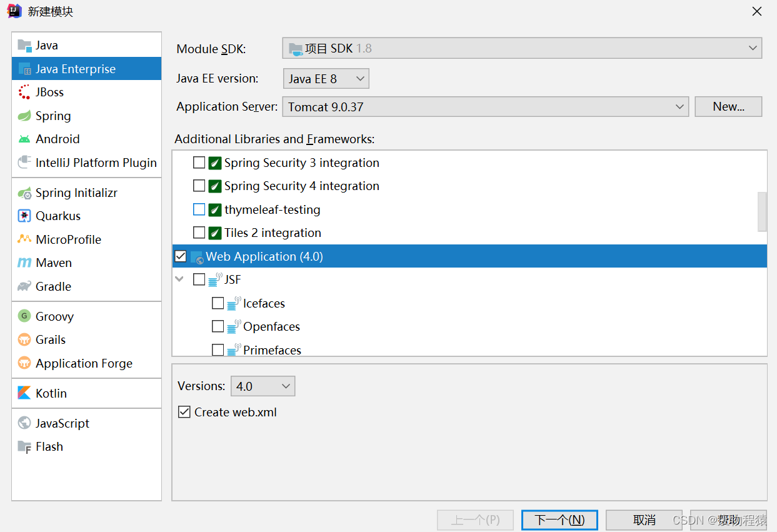Open the Versions 4.0 dropdown

coord(263,386)
